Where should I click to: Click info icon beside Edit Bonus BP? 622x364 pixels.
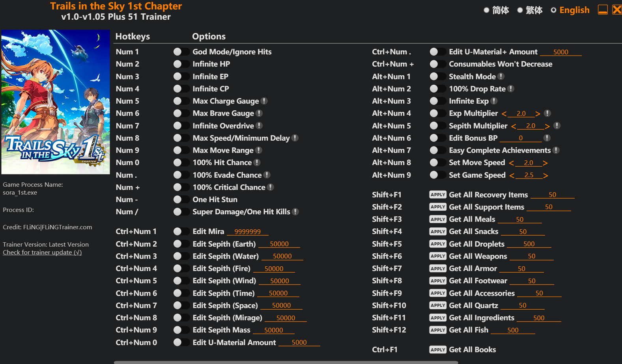point(547,138)
